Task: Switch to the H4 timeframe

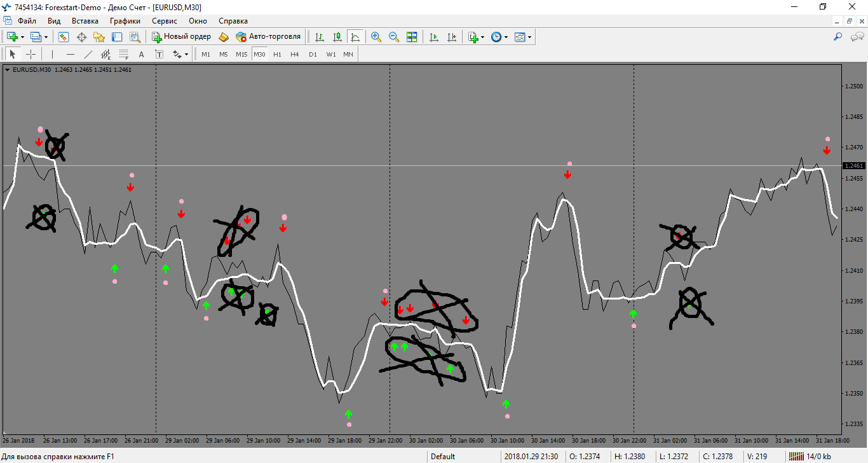Action: (295, 54)
